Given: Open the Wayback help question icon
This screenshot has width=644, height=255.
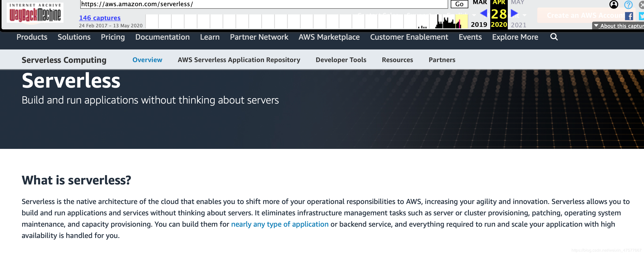Looking at the screenshot, I should [x=628, y=5].
